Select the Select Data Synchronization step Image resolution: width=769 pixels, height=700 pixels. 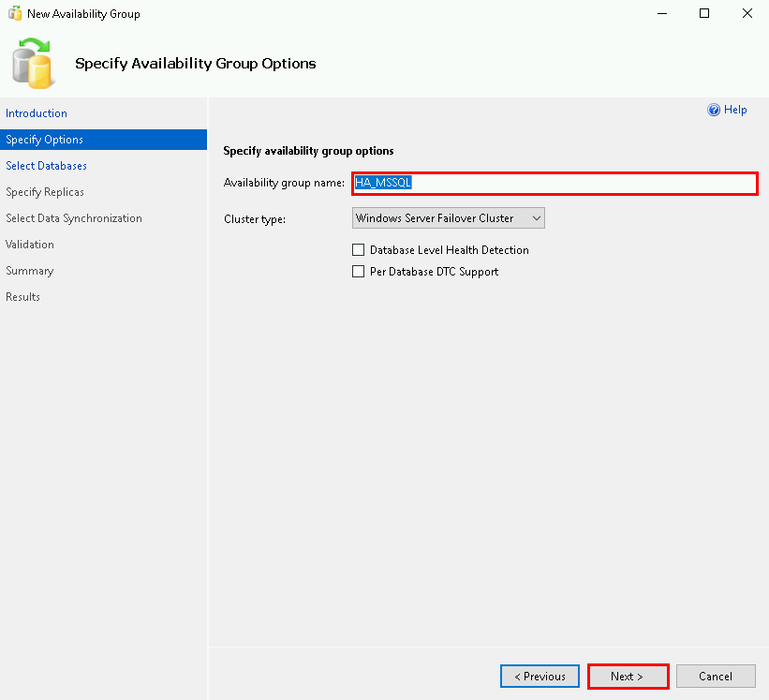click(x=74, y=218)
